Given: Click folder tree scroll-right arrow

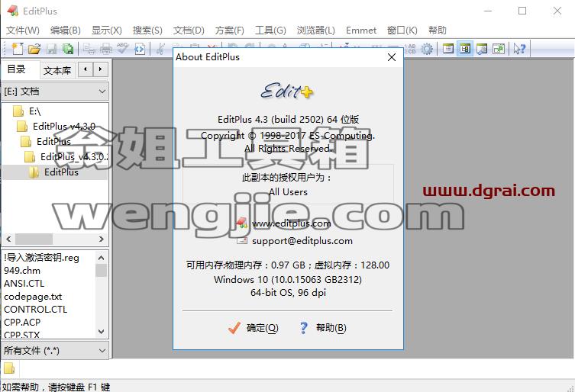Looking at the screenshot, I should pyautogui.click(x=102, y=239).
